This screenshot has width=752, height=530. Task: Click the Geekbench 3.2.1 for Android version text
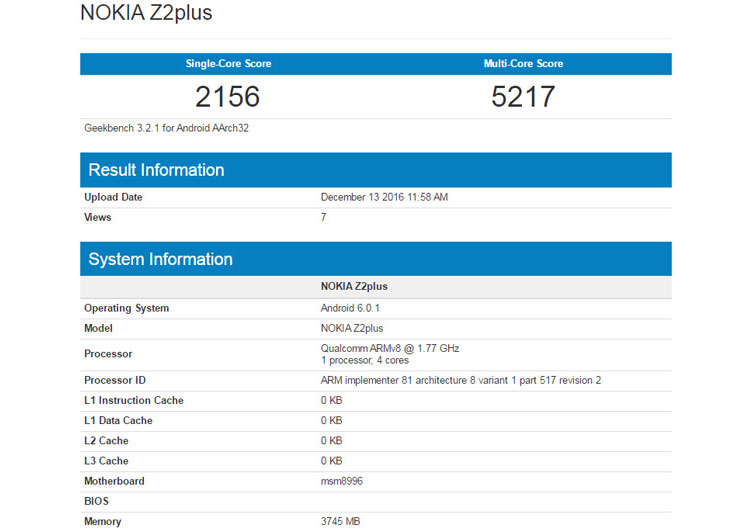pos(166,128)
